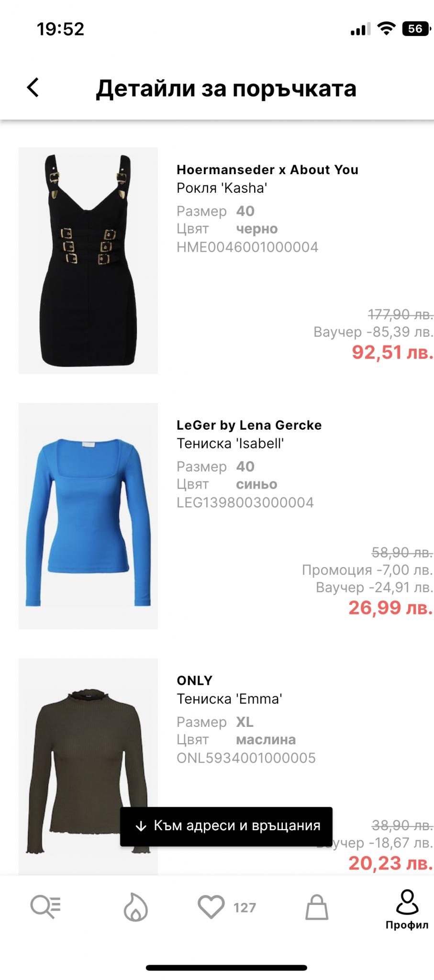Image resolution: width=434 pixels, height=980 pixels.
Task: Open the blue Isabell top thumbnail
Action: [88, 516]
